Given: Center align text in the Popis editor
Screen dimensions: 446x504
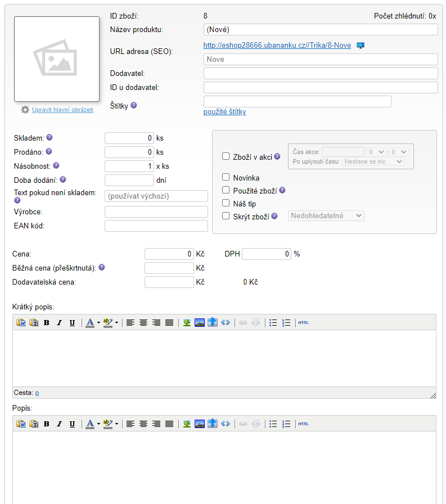Looking at the screenshot, I should pyautogui.click(x=143, y=424).
